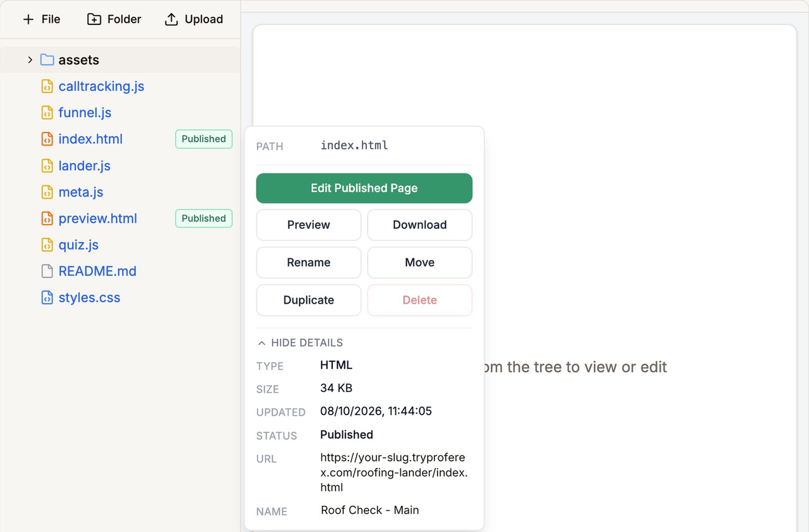Open funnel.js in the tree
The image size is (809, 532).
(x=85, y=113)
